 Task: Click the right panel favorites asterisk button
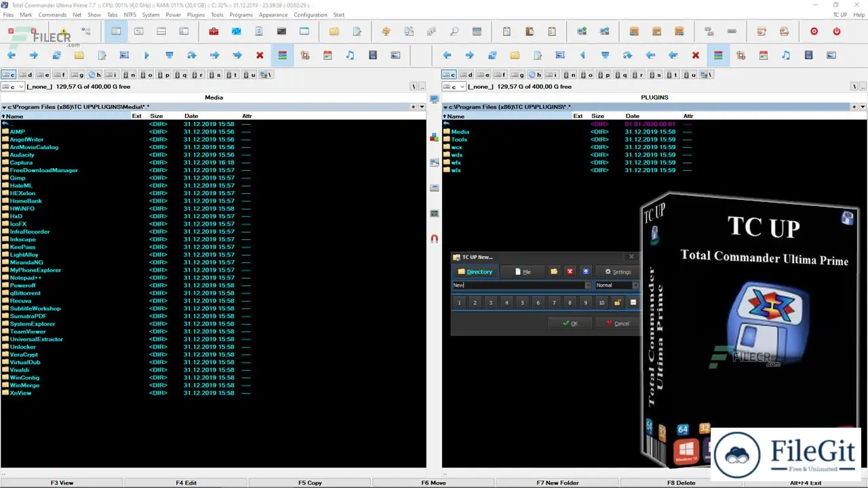click(x=854, y=107)
